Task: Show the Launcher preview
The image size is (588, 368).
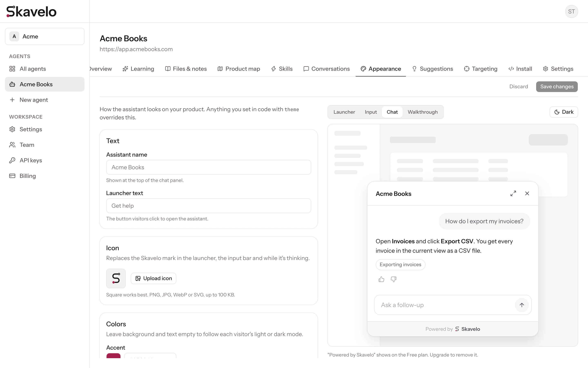Action: (x=344, y=112)
